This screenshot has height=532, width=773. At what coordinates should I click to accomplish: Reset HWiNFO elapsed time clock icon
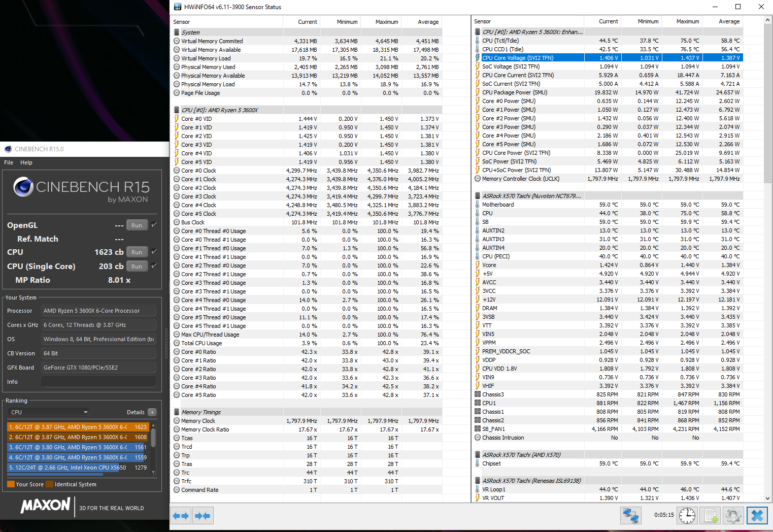point(687,516)
